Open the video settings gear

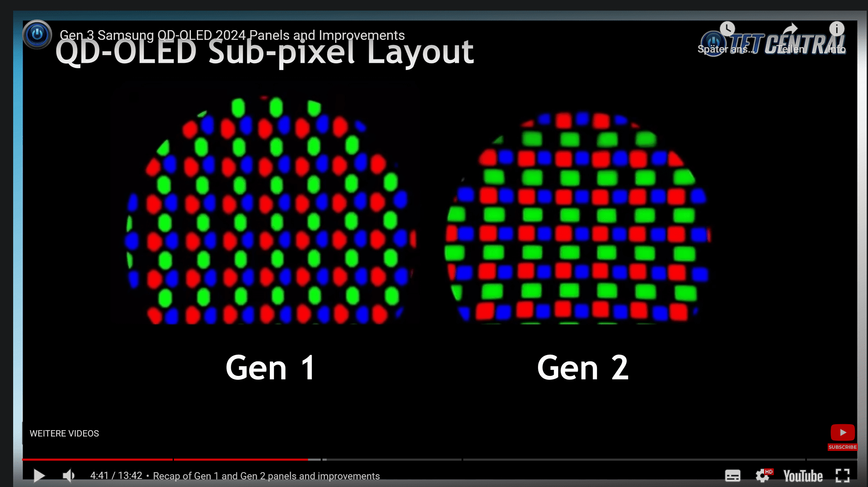click(763, 476)
